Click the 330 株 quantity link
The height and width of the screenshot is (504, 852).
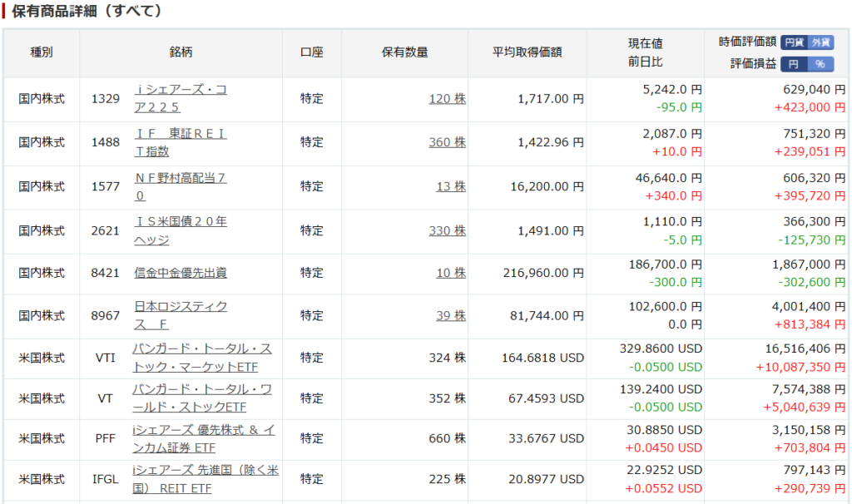click(447, 230)
